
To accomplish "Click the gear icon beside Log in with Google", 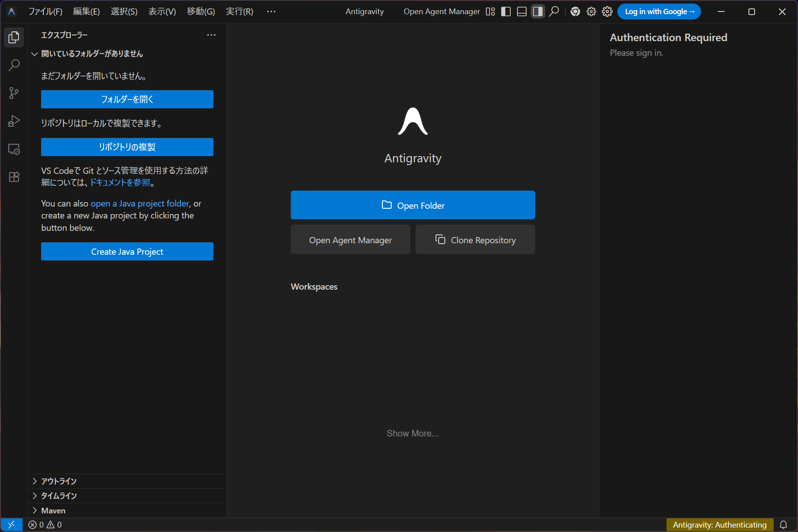I will coord(607,11).
